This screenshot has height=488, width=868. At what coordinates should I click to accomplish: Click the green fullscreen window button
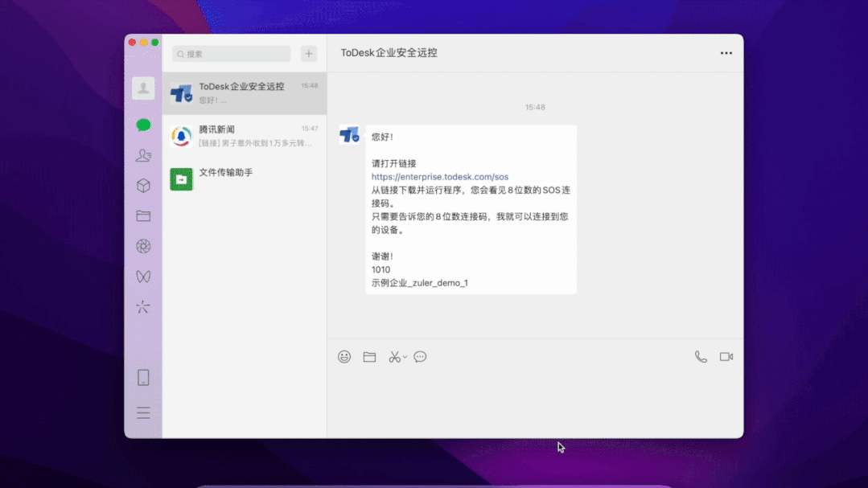click(155, 42)
